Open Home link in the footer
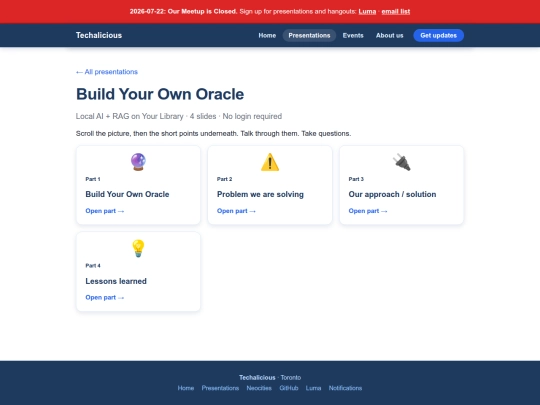 click(186, 388)
